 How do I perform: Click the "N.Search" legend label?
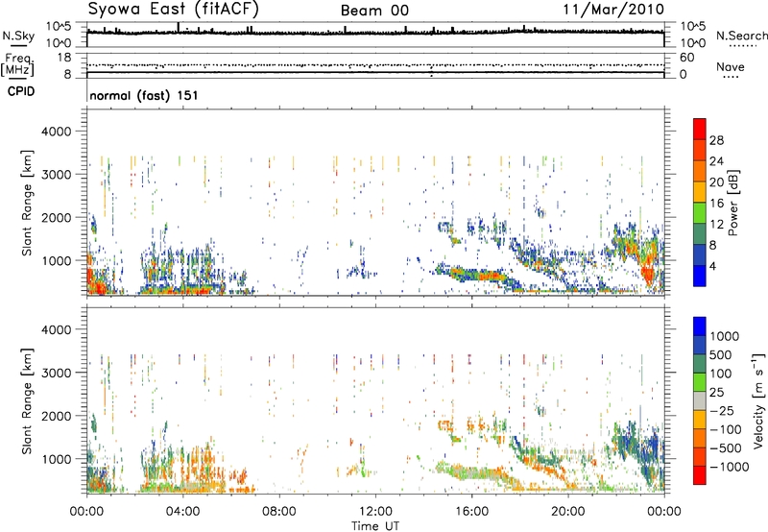(742, 36)
